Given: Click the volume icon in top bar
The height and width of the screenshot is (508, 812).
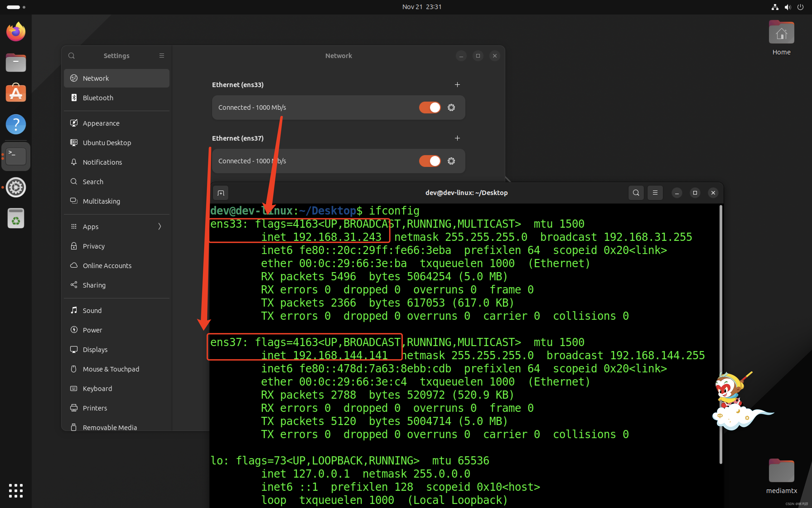Looking at the screenshot, I should pos(788,7).
